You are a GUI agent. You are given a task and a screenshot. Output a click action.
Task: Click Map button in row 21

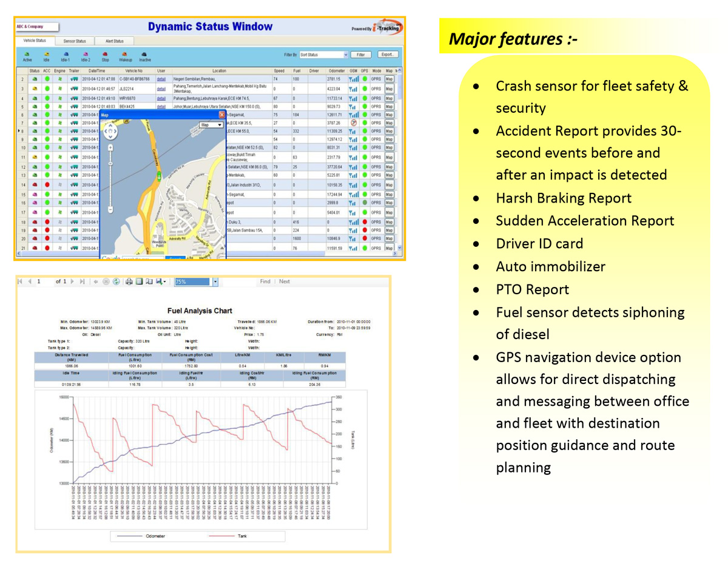click(389, 248)
